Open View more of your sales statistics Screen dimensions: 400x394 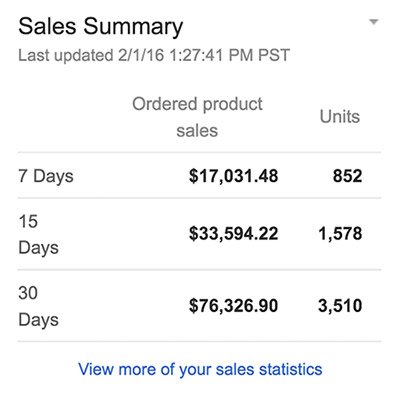pyautogui.click(x=200, y=369)
